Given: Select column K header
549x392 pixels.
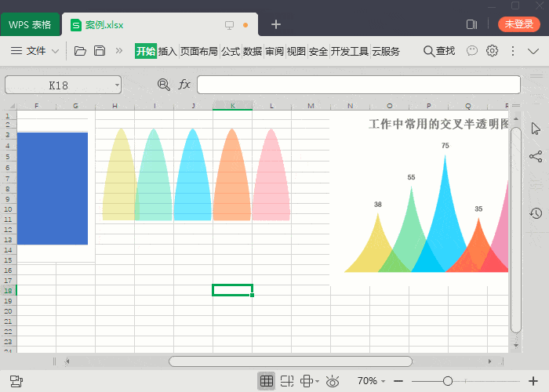Looking at the screenshot, I should 232,105.
